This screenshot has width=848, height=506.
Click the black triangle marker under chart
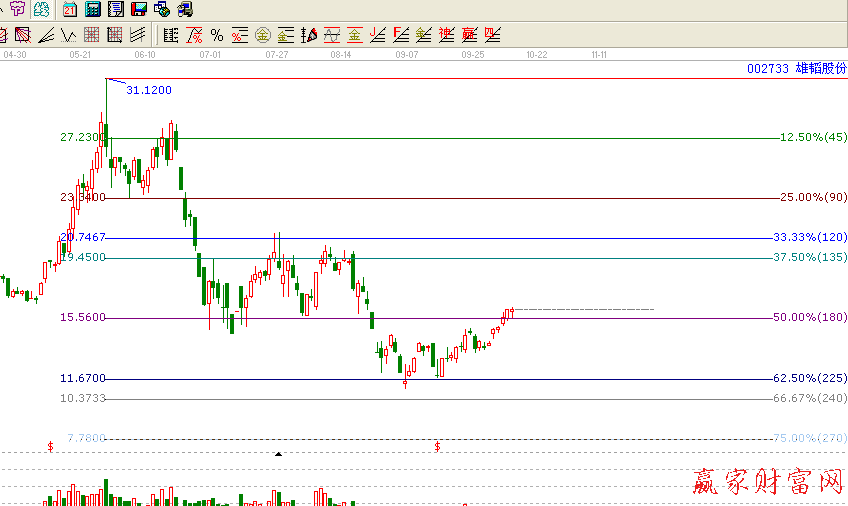[279, 454]
